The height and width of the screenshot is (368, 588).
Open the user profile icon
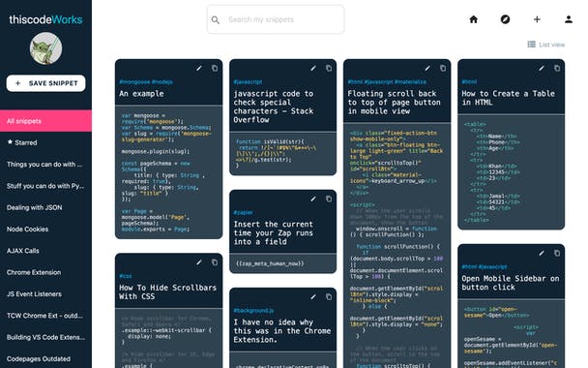568,19
